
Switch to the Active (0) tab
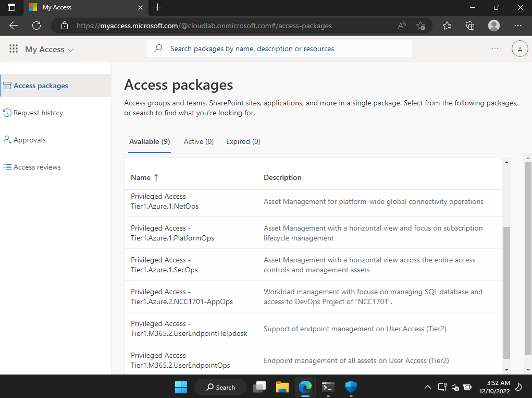tap(199, 141)
